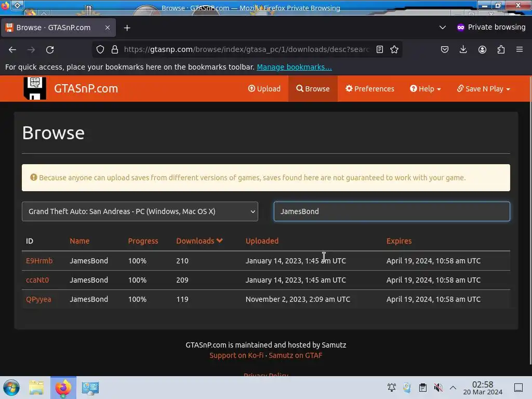Click the Private browsing indicator
Screen dimensions: 532x399
pyautogui.click(x=491, y=27)
